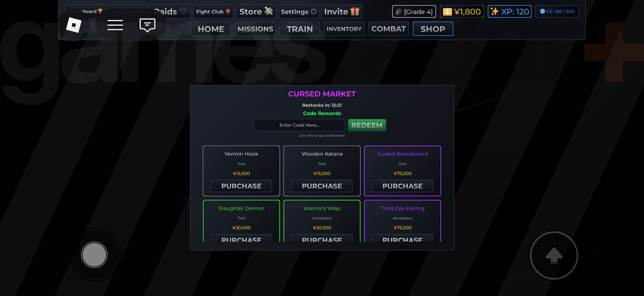Focus the Enter Code Here field
This screenshot has height=296, width=644.
pos(299,125)
